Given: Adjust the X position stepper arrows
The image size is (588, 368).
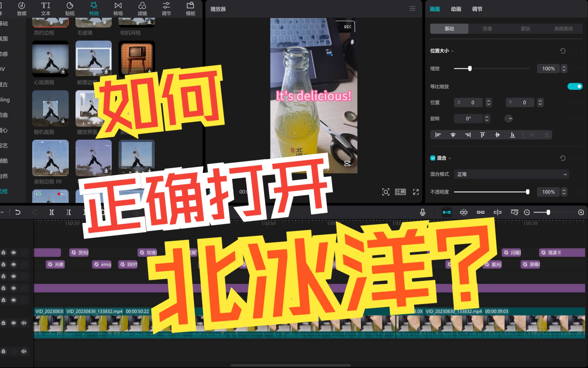Looking at the screenshot, I should tap(489, 102).
